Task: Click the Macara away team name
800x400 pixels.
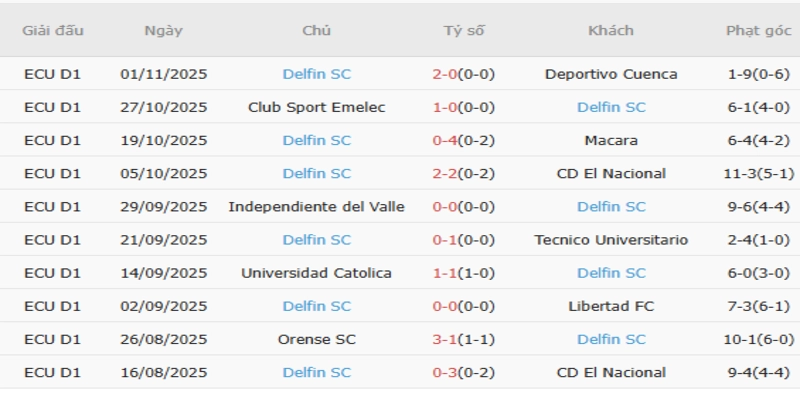Action: pyautogui.click(x=611, y=140)
